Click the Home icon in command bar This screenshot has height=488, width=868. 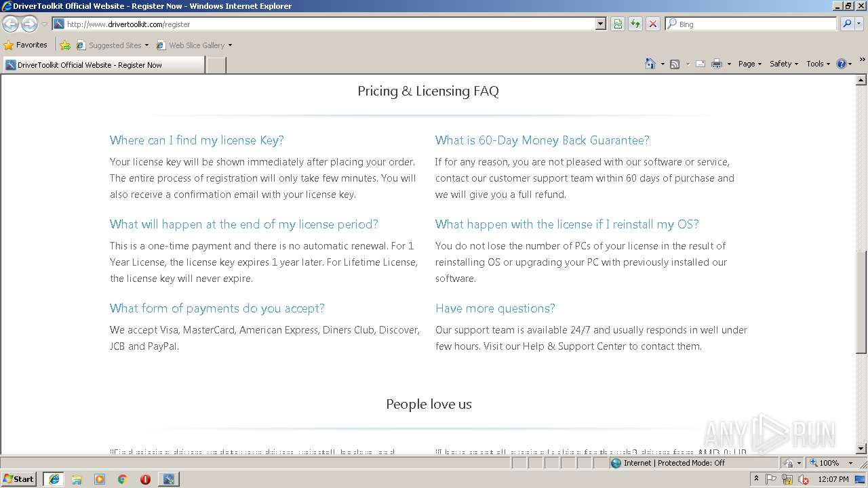pyautogui.click(x=650, y=64)
